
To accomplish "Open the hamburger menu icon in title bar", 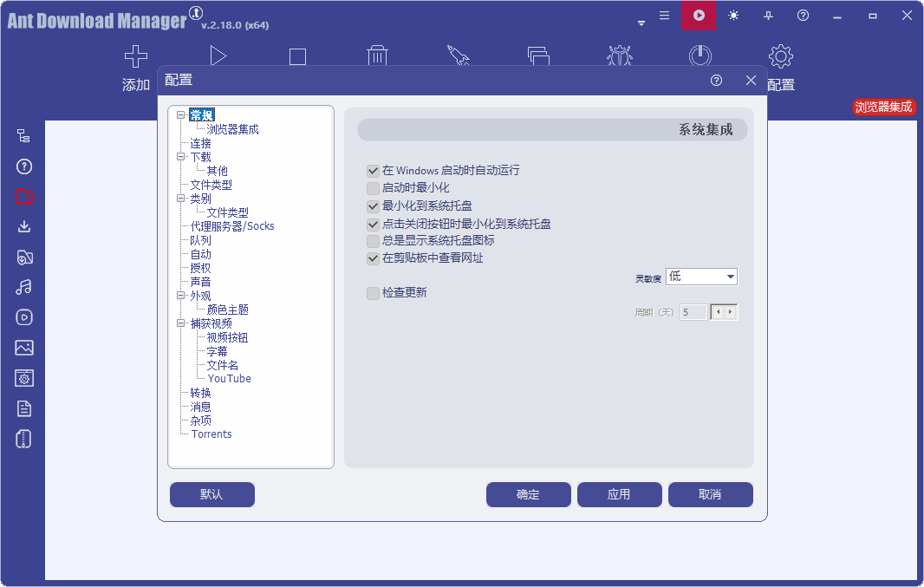I will (664, 16).
